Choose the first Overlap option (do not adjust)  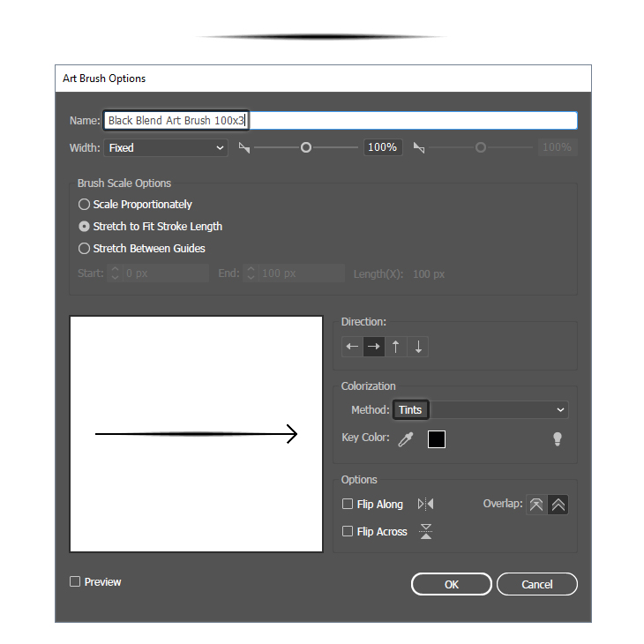point(536,505)
